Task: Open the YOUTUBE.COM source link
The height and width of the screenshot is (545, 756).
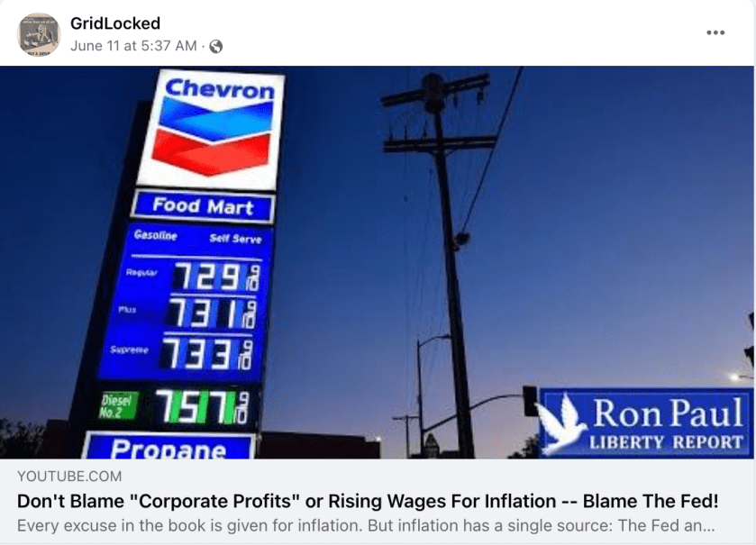Action: (69, 477)
